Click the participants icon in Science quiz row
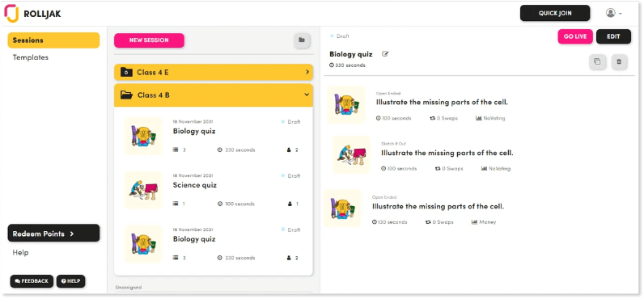The image size is (644, 299). point(290,204)
